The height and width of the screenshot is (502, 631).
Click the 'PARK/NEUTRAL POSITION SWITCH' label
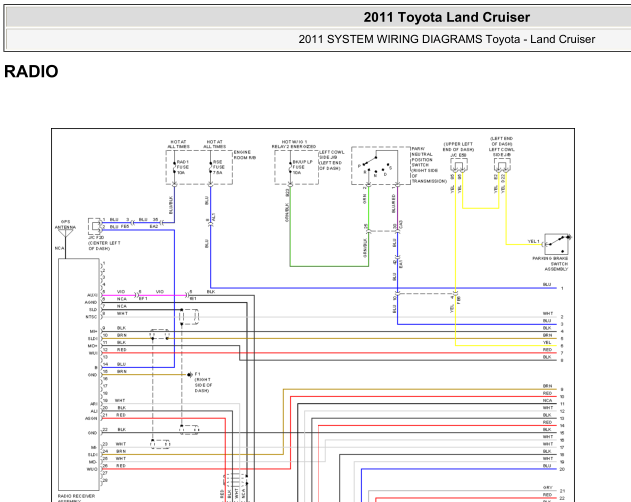coord(423,157)
